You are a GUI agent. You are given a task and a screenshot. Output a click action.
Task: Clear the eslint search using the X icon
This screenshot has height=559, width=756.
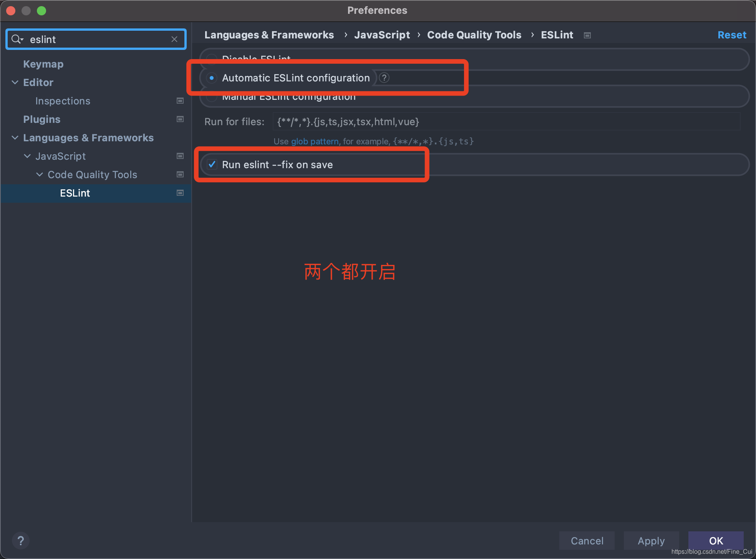(x=174, y=39)
